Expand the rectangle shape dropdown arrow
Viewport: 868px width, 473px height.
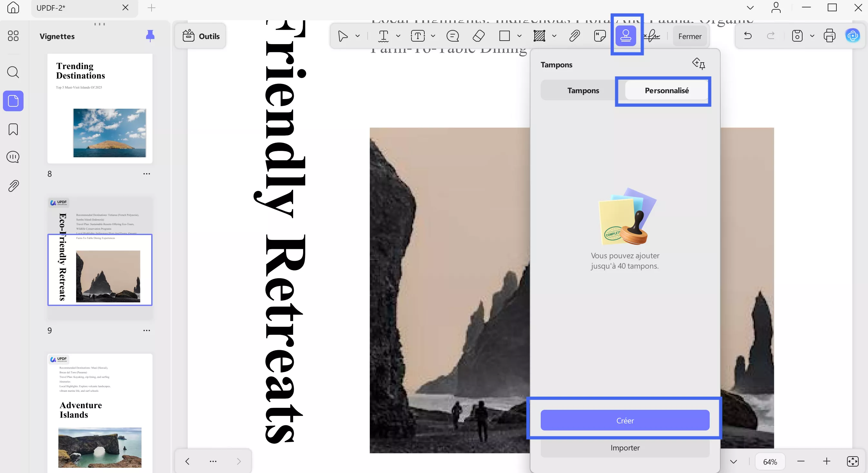pos(519,36)
